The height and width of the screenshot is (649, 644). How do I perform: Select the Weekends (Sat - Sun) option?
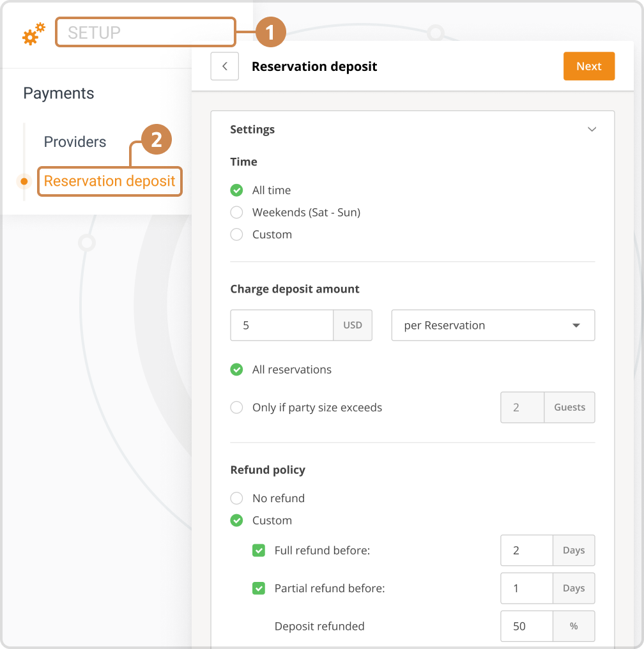point(237,213)
